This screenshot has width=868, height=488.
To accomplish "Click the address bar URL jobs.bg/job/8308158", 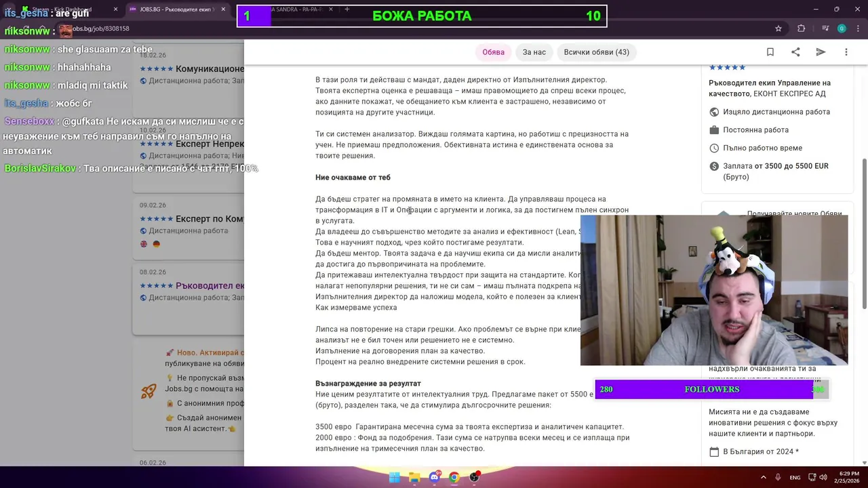I will pos(101,28).
